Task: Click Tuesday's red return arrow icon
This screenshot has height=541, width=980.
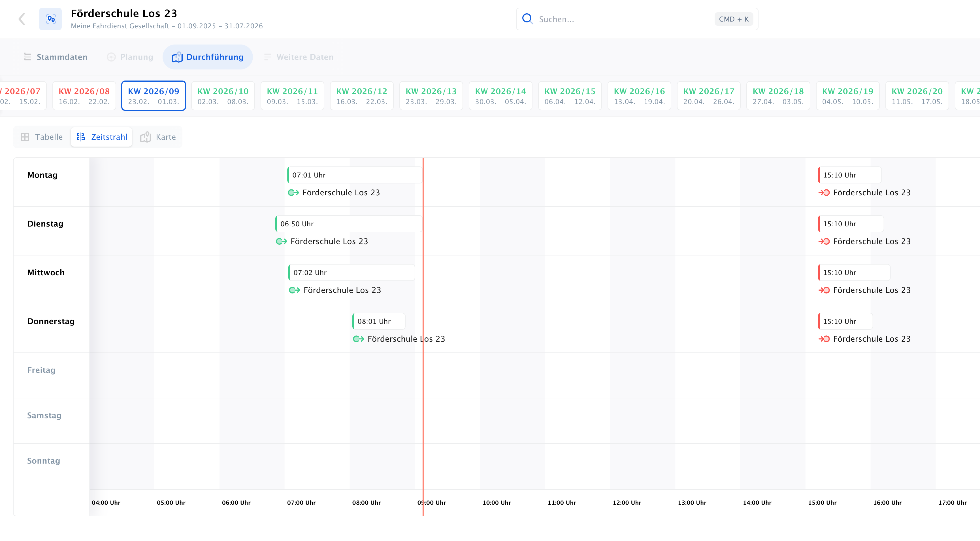Action: [x=824, y=241]
